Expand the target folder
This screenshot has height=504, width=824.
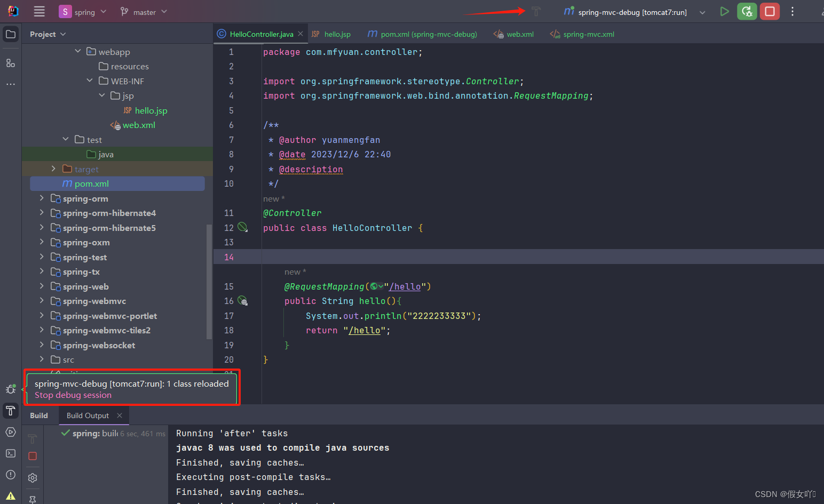53,169
